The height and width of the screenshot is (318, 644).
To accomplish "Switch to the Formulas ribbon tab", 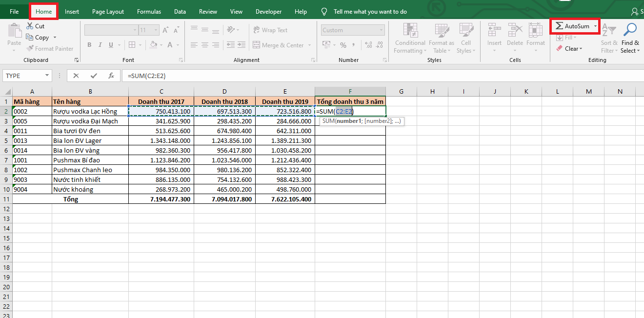I will [x=149, y=11].
